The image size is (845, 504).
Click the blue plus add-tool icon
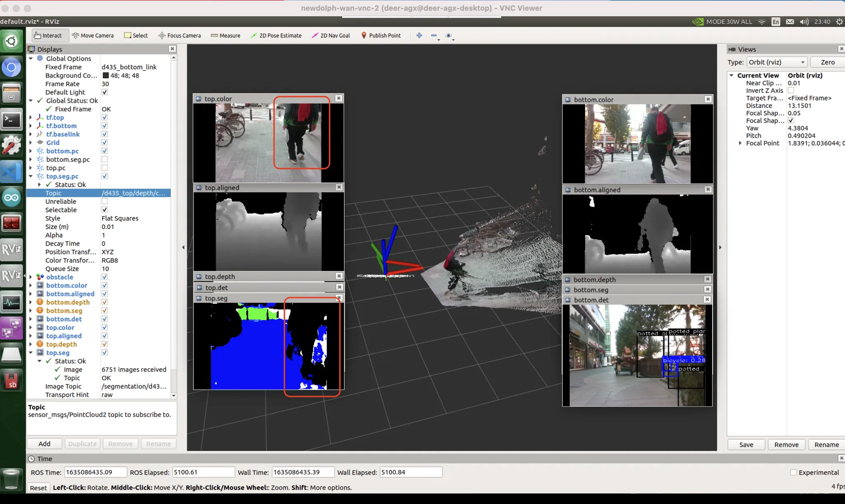pyautogui.click(x=419, y=35)
